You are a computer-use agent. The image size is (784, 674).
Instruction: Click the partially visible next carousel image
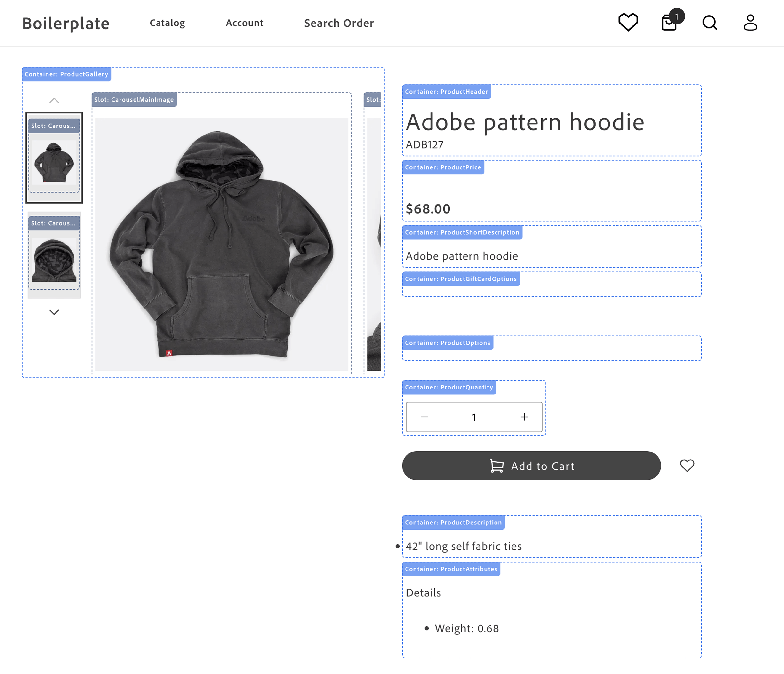click(x=374, y=244)
